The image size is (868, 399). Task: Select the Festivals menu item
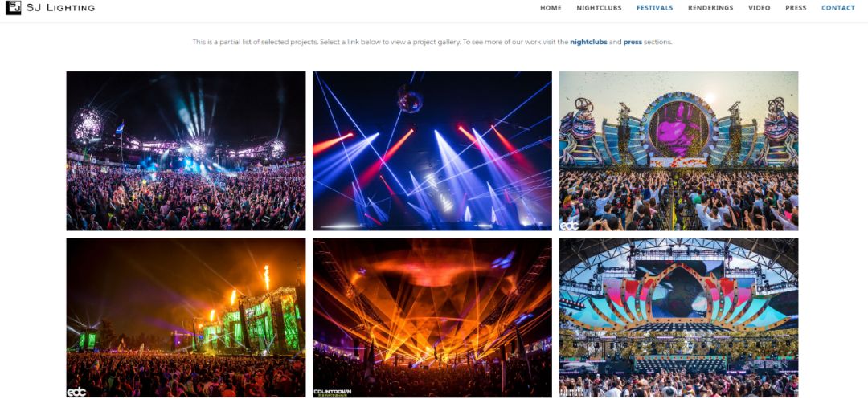(655, 8)
